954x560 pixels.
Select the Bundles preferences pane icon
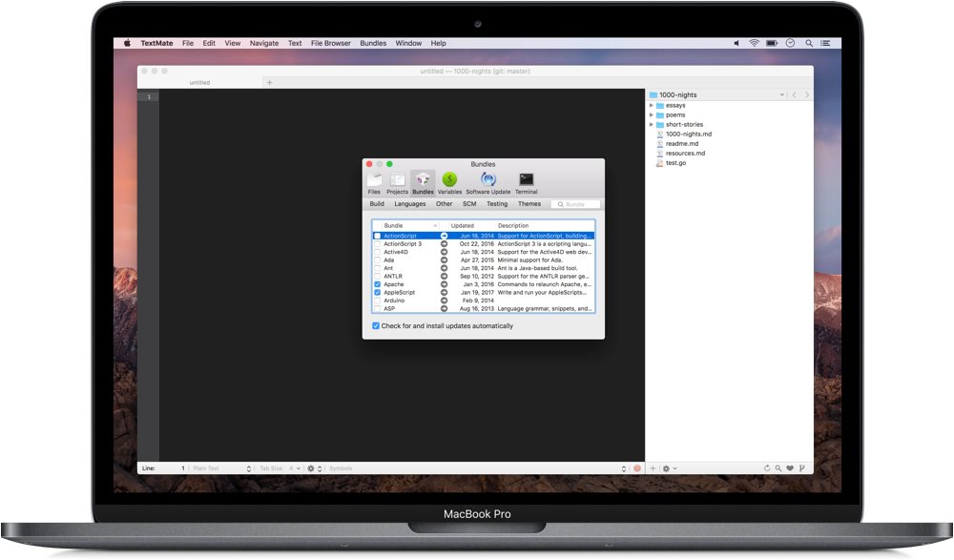click(x=423, y=182)
